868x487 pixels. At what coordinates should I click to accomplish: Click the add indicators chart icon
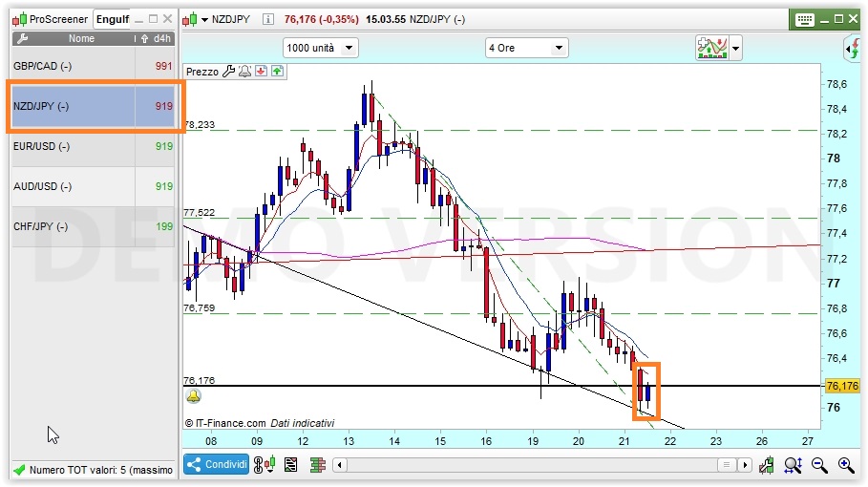click(712, 48)
